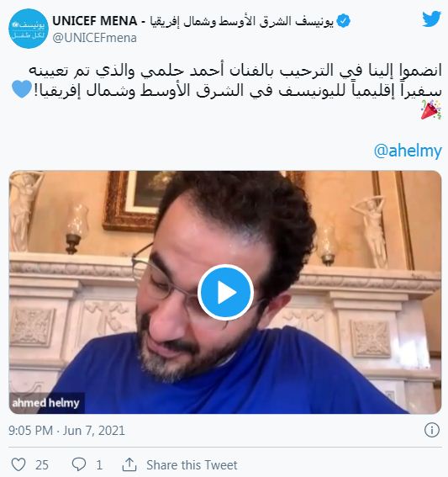Click the blue verified badge
The width and height of the screenshot is (448, 477).
pyautogui.click(x=344, y=21)
